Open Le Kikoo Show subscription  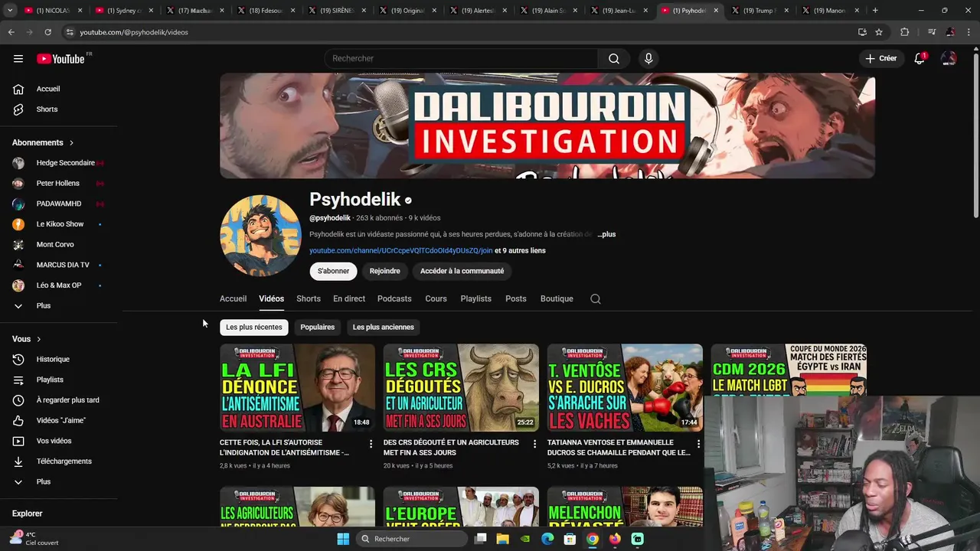(x=61, y=224)
